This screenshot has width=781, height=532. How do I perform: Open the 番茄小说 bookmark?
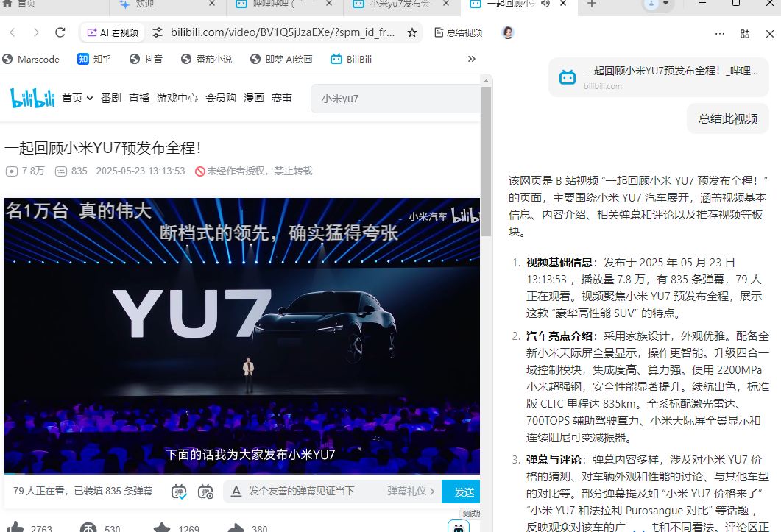pos(207,60)
